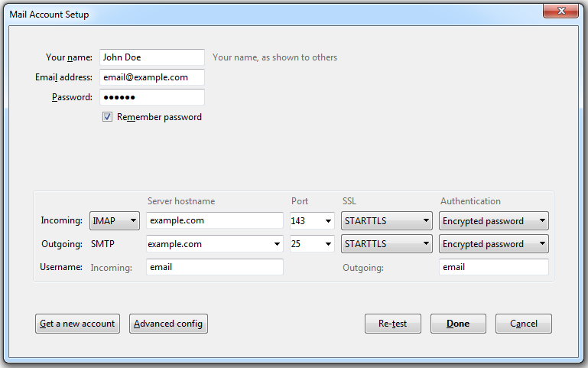
Task: Focus the Password field
Action: [151, 97]
